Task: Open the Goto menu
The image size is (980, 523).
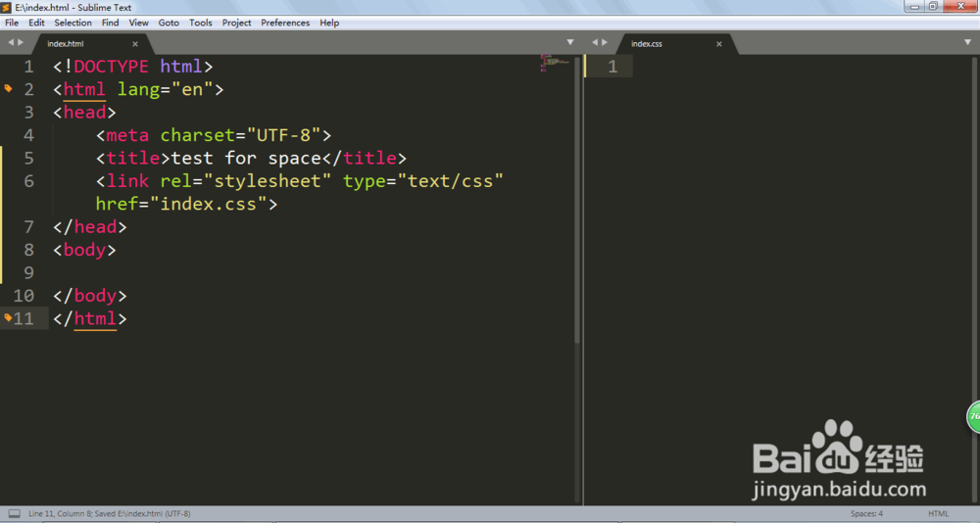Action: point(169,23)
